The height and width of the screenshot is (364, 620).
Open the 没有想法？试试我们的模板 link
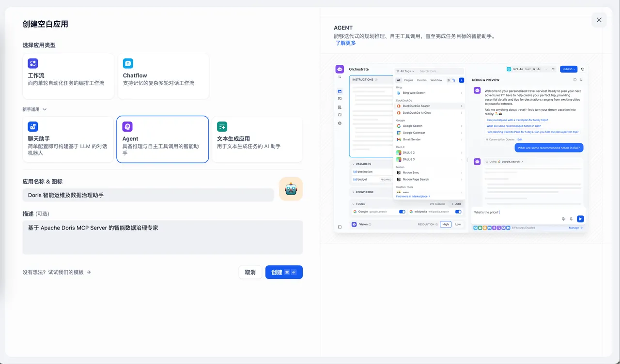57,272
